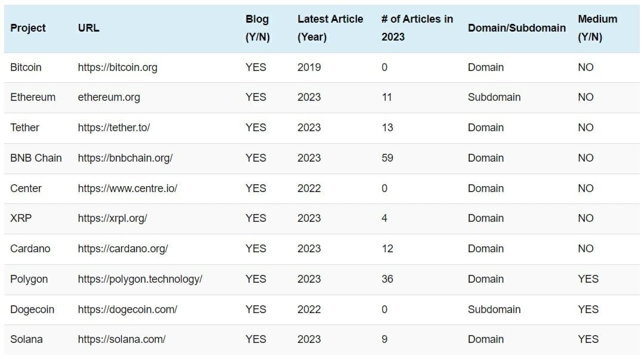Select the Latest Article (Year) header

330,28
